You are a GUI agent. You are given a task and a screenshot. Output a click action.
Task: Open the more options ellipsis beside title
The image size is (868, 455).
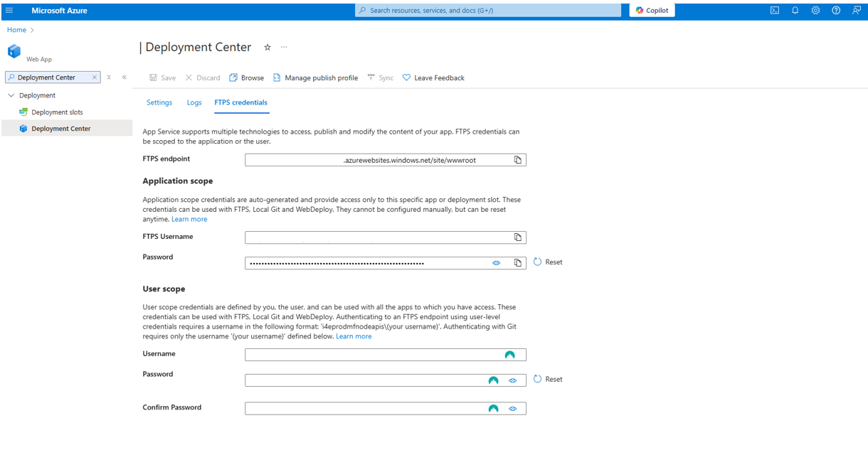(284, 47)
